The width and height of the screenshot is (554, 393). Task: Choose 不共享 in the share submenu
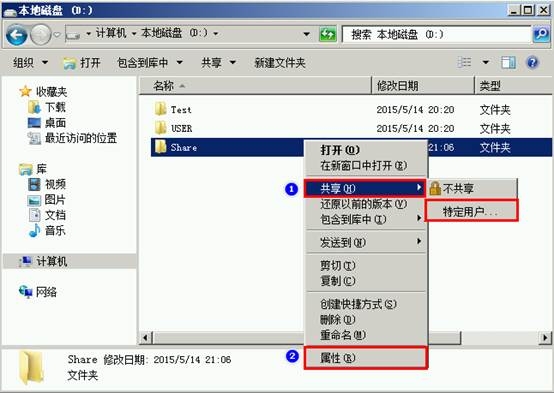tap(472, 188)
